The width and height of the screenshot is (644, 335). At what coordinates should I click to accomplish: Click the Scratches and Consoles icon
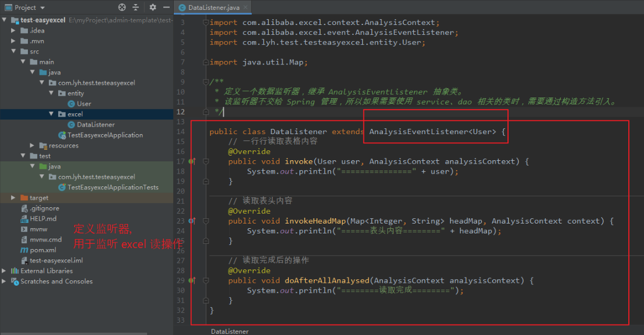(x=15, y=281)
